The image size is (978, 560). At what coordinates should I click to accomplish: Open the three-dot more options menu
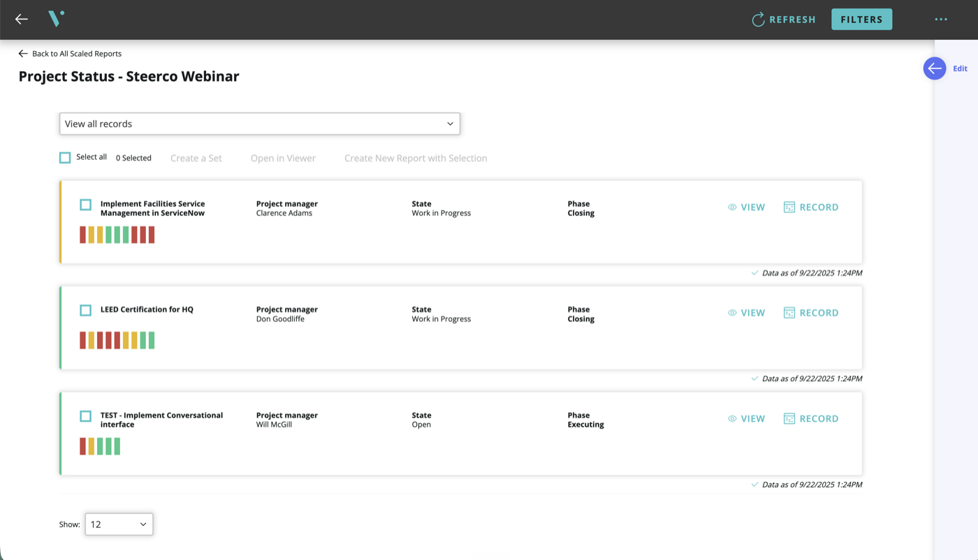coord(941,20)
